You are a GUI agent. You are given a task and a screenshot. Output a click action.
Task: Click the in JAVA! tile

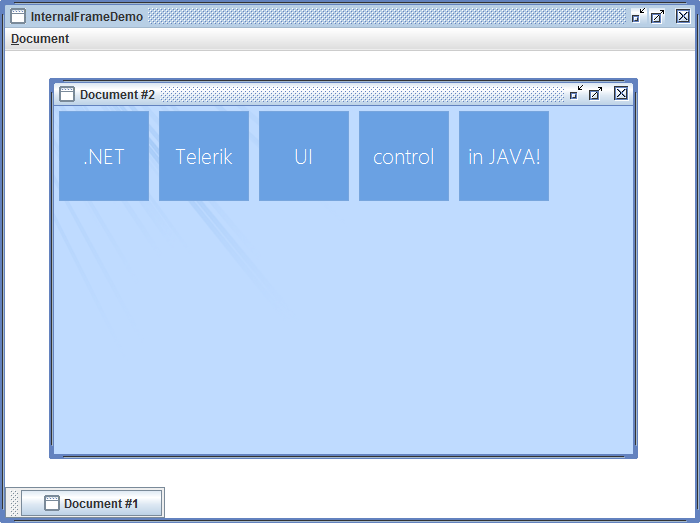504,156
